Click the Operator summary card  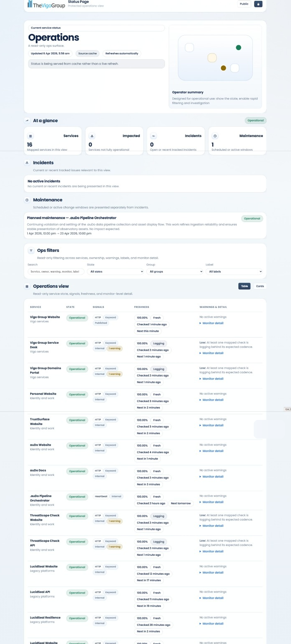[215, 67]
